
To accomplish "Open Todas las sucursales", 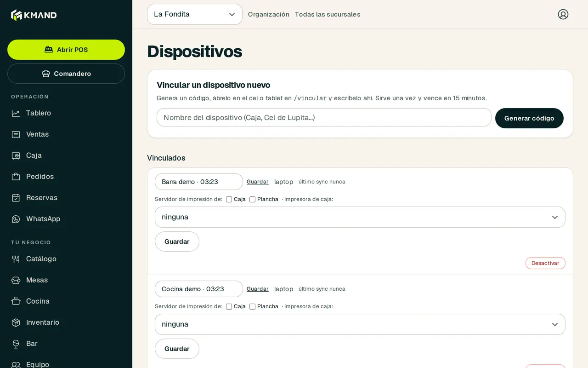I will click(x=328, y=14).
